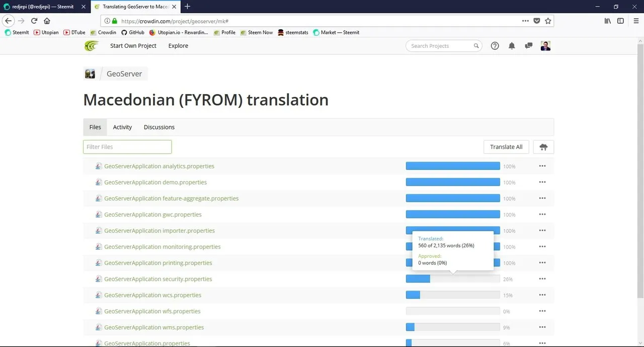
Task: Open options menu for feature-aggregate.properties
Action: point(542,198)
